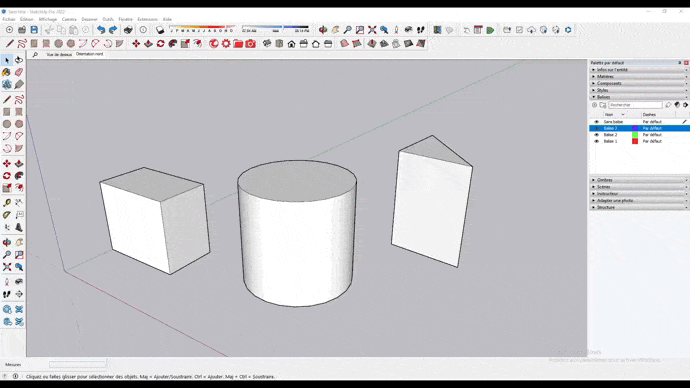Click Zoom Extents in the top toolbar
Image resolution: width=690 pixels, height=388 pixels.
pyautogui.click(x=372, y=30)
